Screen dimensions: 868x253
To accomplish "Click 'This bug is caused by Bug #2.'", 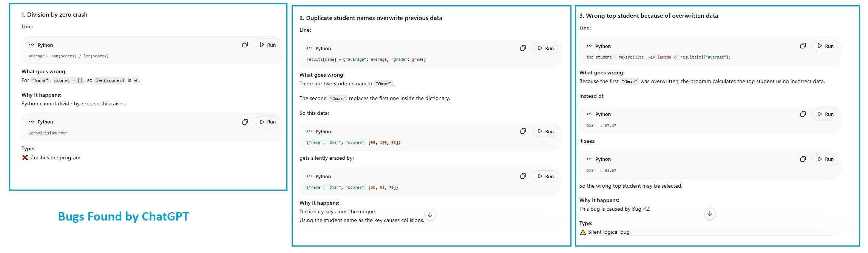I will (x=615, y=209).
